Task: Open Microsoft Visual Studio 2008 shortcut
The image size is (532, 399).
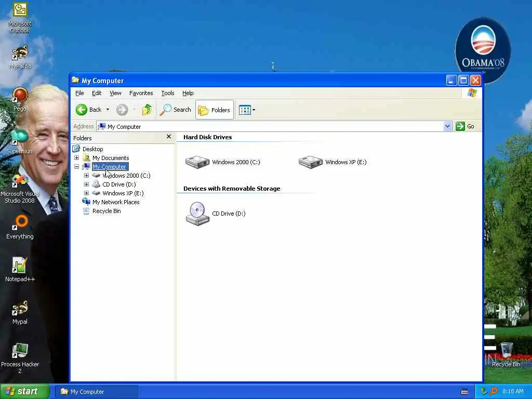Action: click(20, 189)
